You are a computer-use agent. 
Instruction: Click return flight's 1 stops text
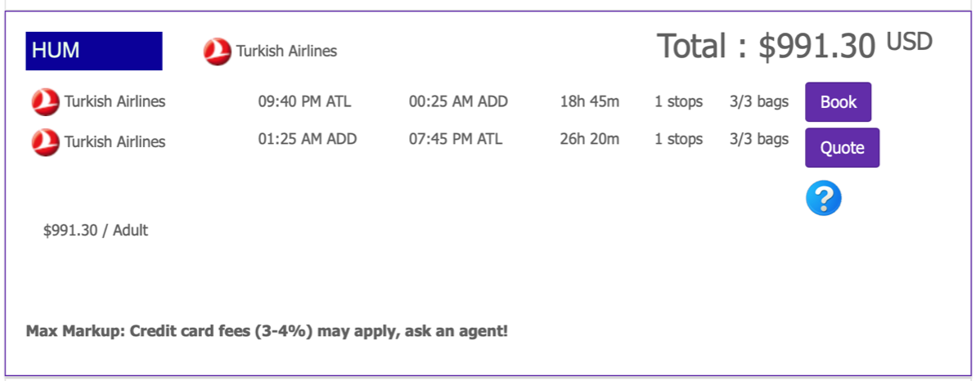click(678, 139)
